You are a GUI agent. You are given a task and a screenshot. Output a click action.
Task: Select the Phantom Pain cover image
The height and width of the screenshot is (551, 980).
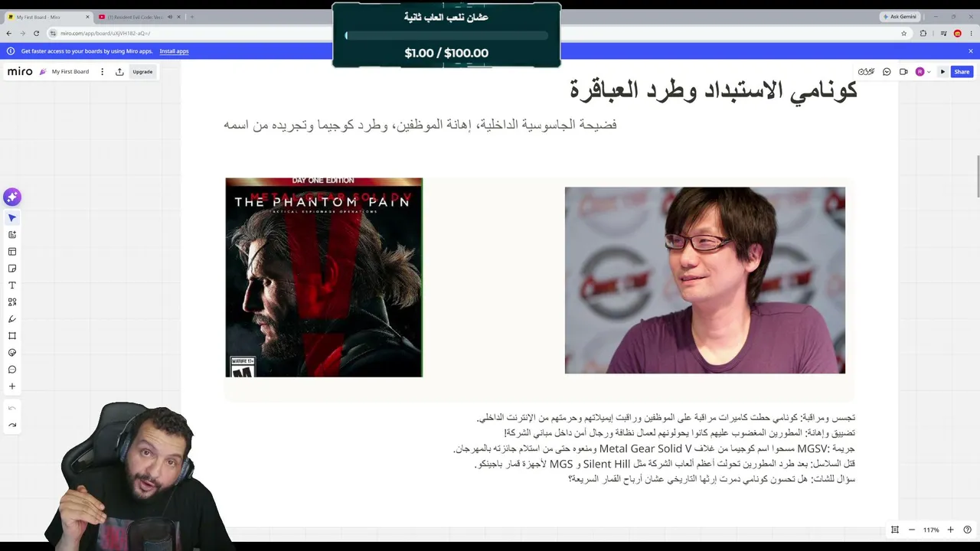coord(324,277)
